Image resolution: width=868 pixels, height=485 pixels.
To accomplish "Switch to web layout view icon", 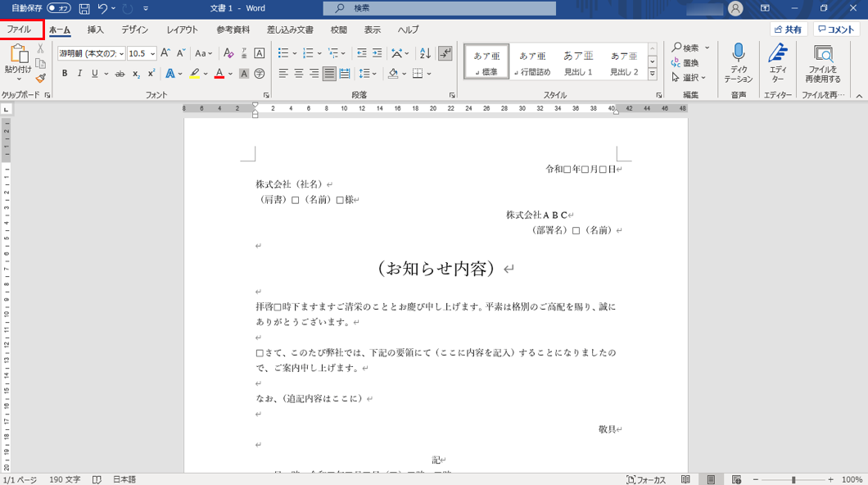I will pos(736,479).
